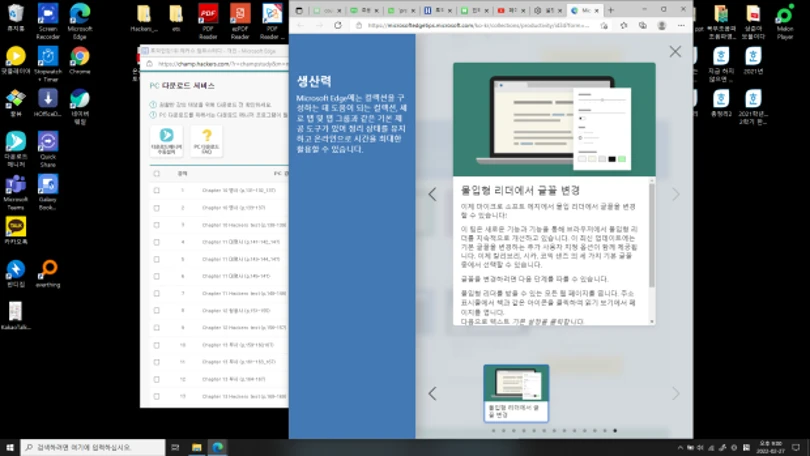The width and height of the screenshot is (810, 456).
Task: Open File Explorer from taskbar
Action: point(196,447)
